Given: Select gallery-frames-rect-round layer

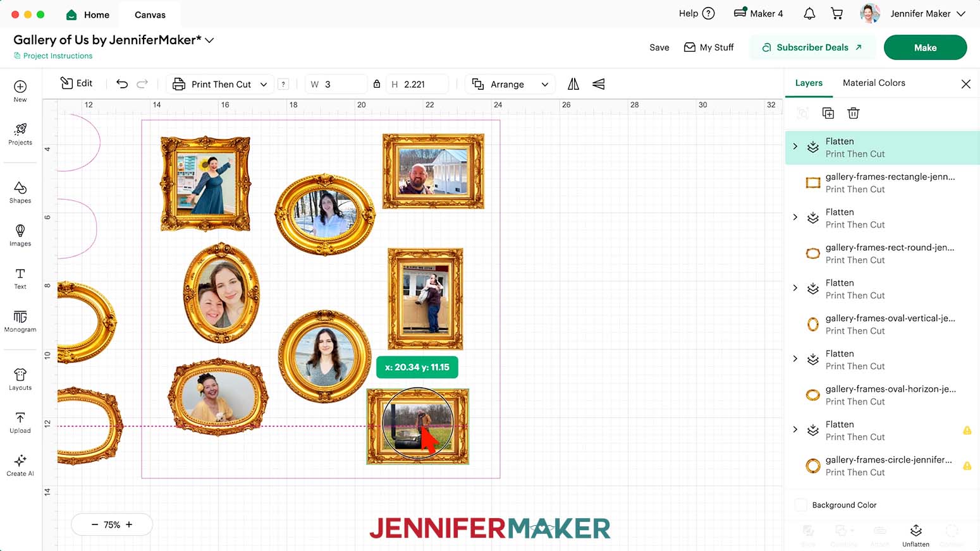Looking at the screenshot, I should click(883, 253).
